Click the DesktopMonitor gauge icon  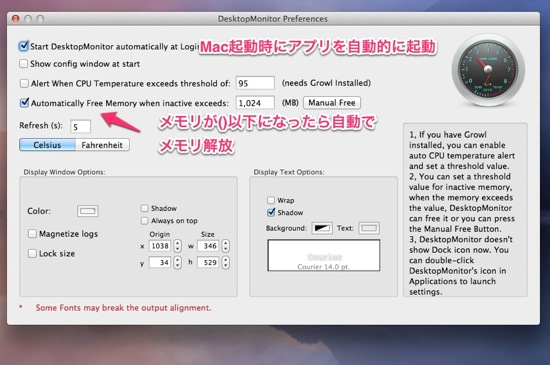pyautogui.click(x=488, y=70)
